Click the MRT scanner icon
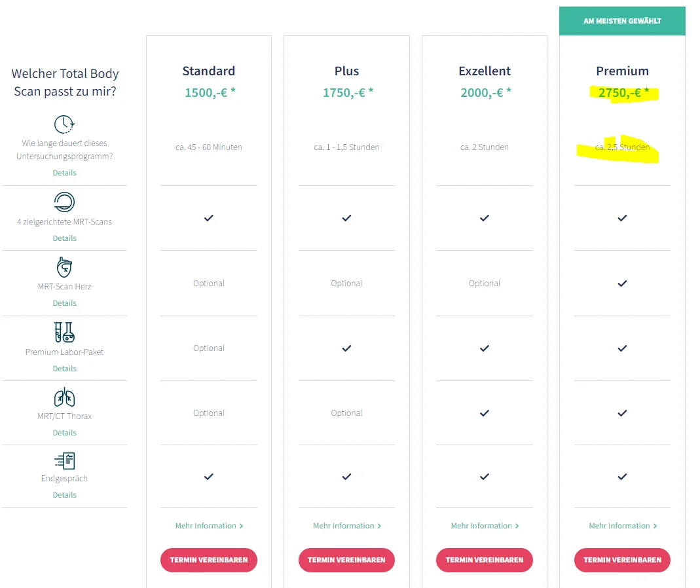Screen dimensions: 700x588 pyautogui.click(x=64, y=202)
